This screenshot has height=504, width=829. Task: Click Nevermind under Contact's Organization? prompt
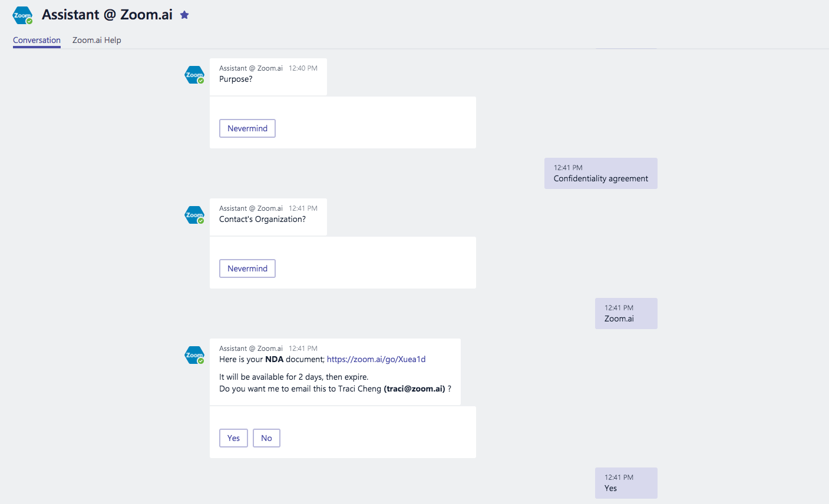(x=247, y=268)
